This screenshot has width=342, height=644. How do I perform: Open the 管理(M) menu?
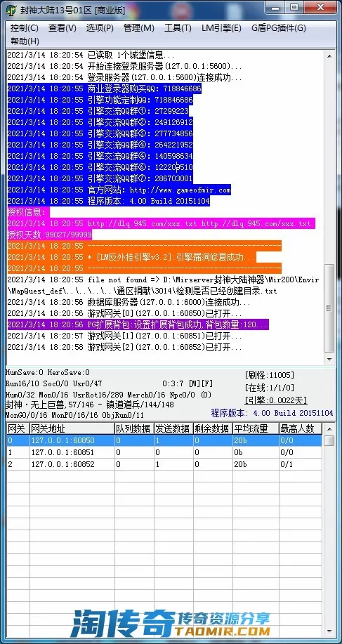[x=139, y=28]
